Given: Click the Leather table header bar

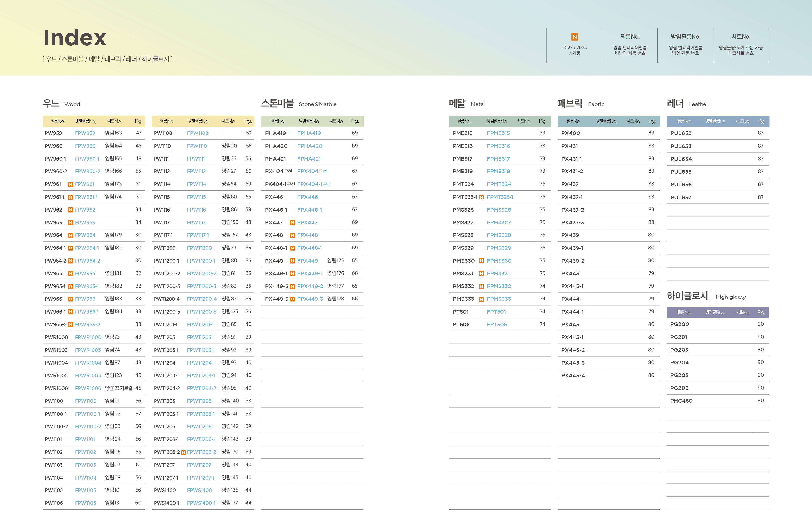Looking at the screenshot, I should click(x=718, y=121).
